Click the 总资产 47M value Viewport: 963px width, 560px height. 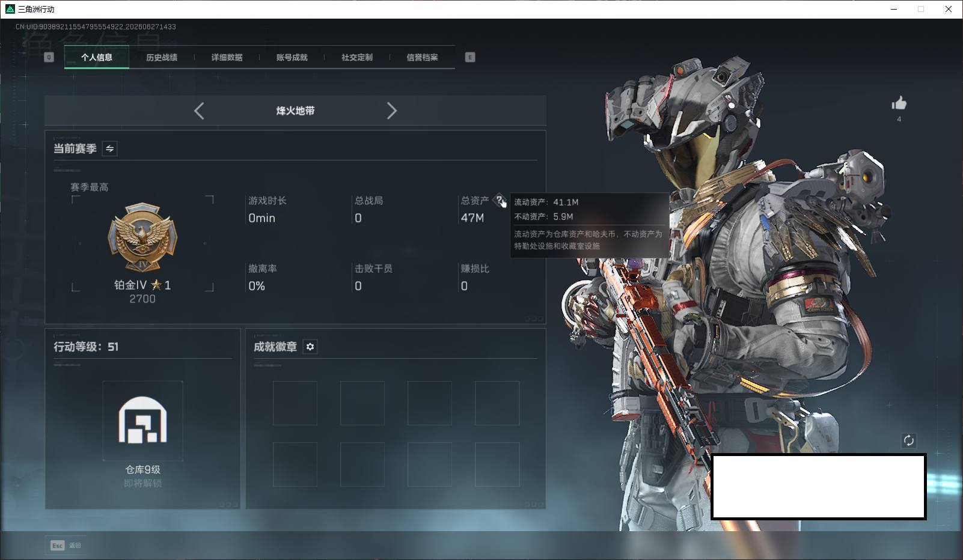point(472,218)
